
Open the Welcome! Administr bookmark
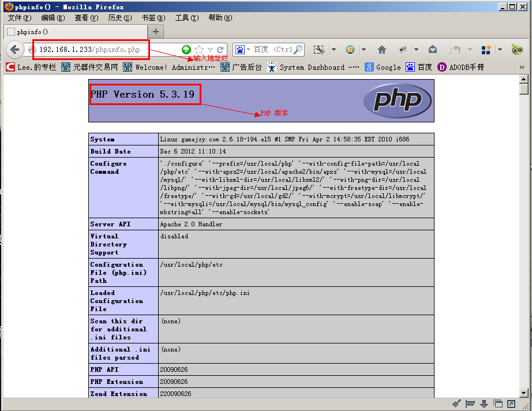168,67
